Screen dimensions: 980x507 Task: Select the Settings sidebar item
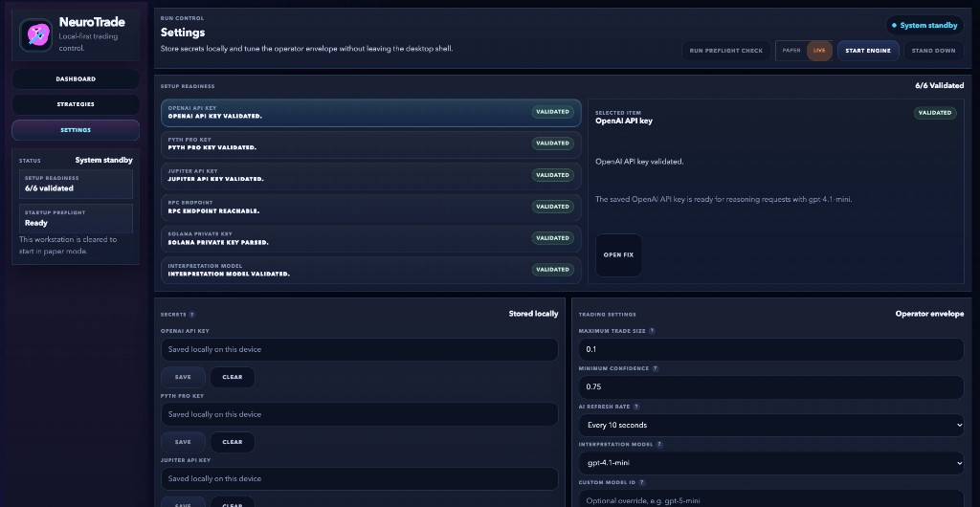pyautogui.click(x=76, y=130)
